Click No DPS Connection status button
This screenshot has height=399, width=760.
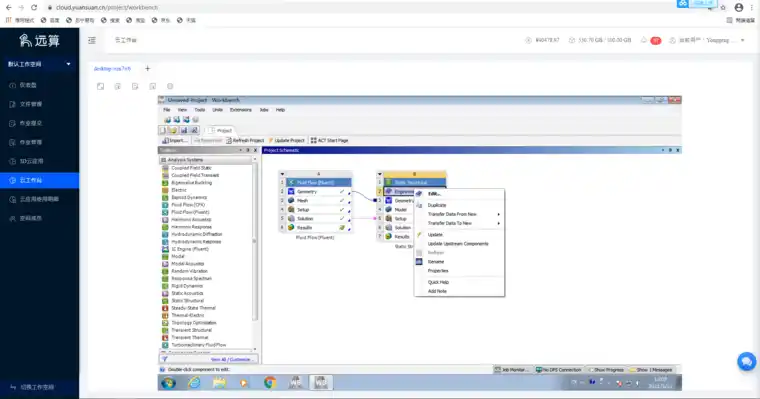558,370
